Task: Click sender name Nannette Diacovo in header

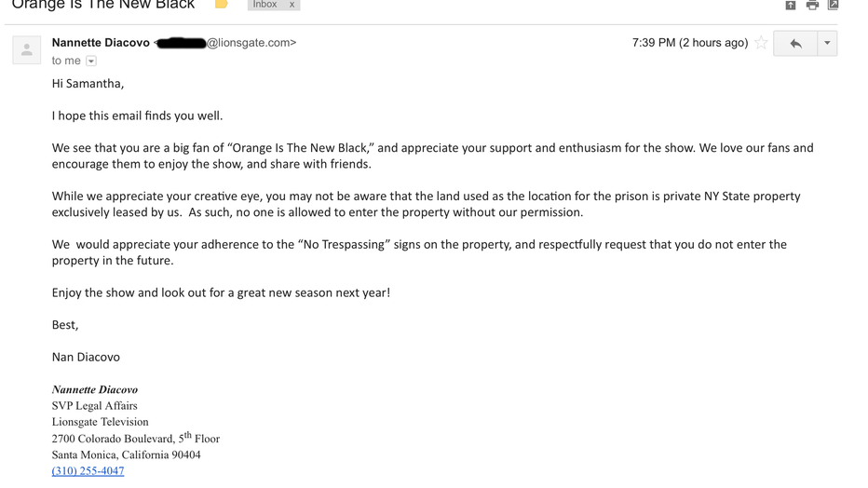Action: (101, 43)
